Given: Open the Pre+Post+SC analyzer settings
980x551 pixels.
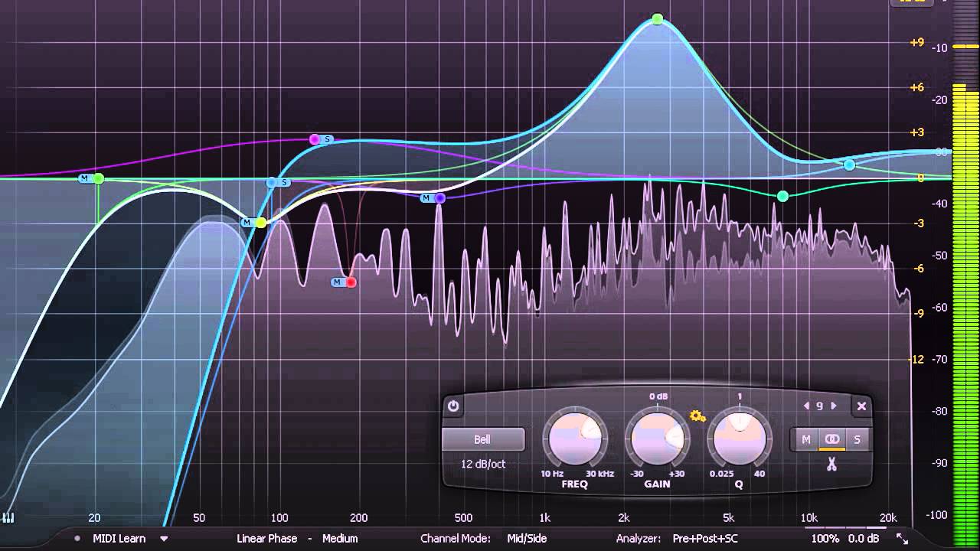Looking at the screenshot, I should pyautogui.click(x=705, y=539).
